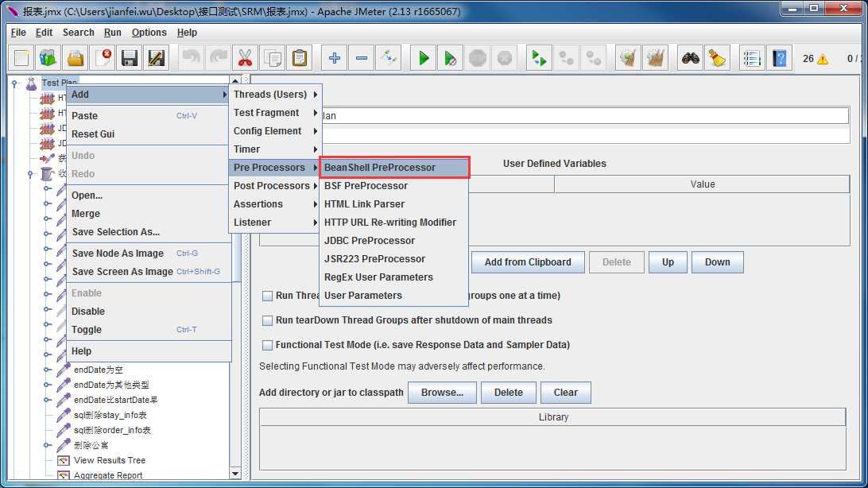Click the Clear All brooms icon
This screenshot has height=488, width=868.
[655, 58]
